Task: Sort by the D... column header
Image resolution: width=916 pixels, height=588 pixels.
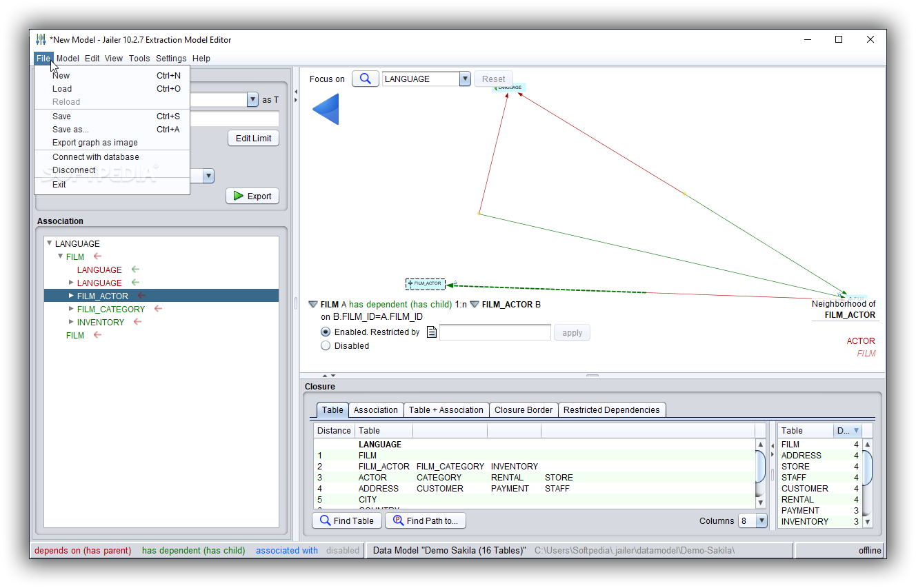Action: pyautogui.click(x=848, y=430)
